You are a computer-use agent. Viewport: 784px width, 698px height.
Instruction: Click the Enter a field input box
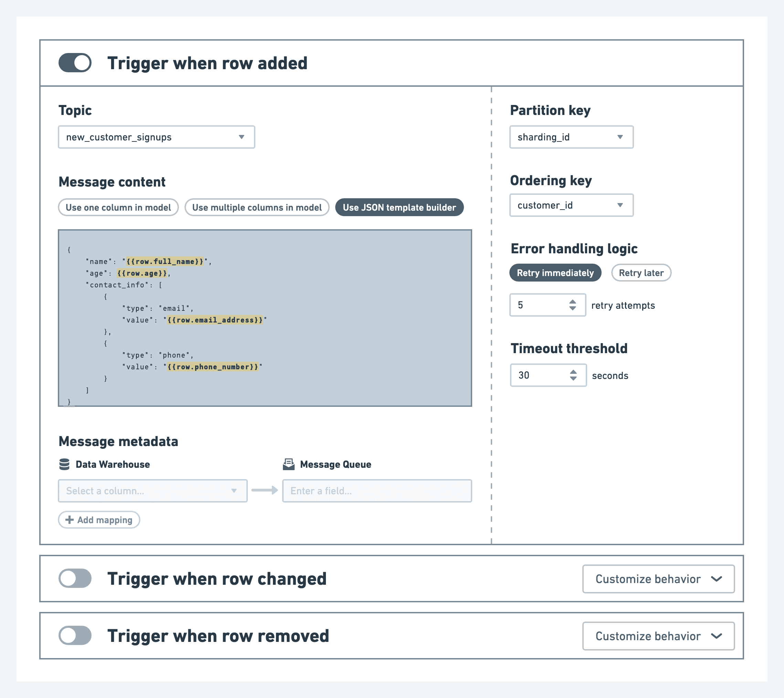pyautogui.click(x=376, y=490)
